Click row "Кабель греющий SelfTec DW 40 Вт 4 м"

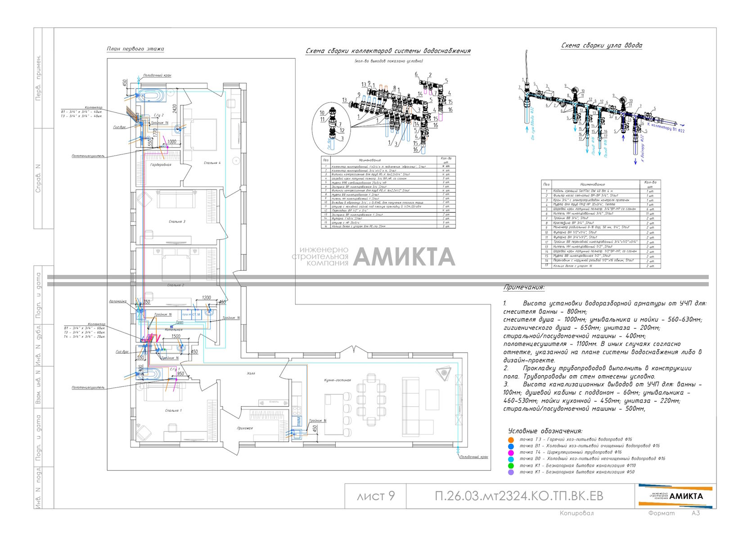(x=601, y=191)
